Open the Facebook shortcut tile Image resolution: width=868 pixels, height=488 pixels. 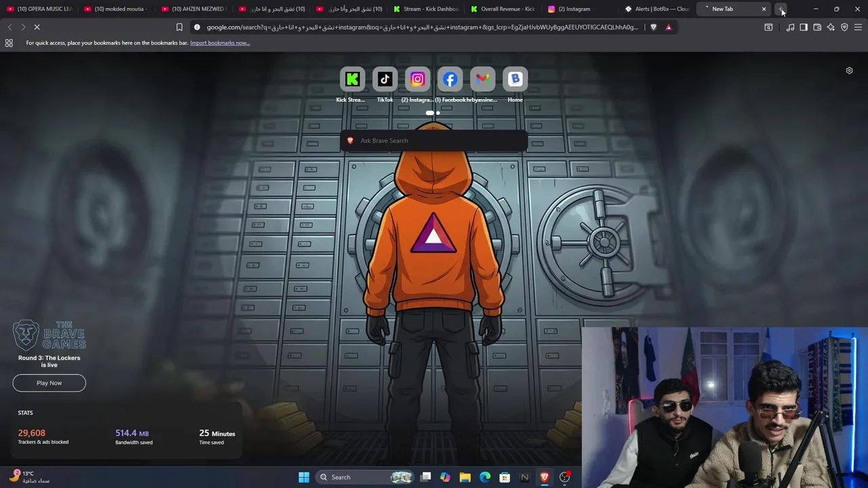point(450,79)
